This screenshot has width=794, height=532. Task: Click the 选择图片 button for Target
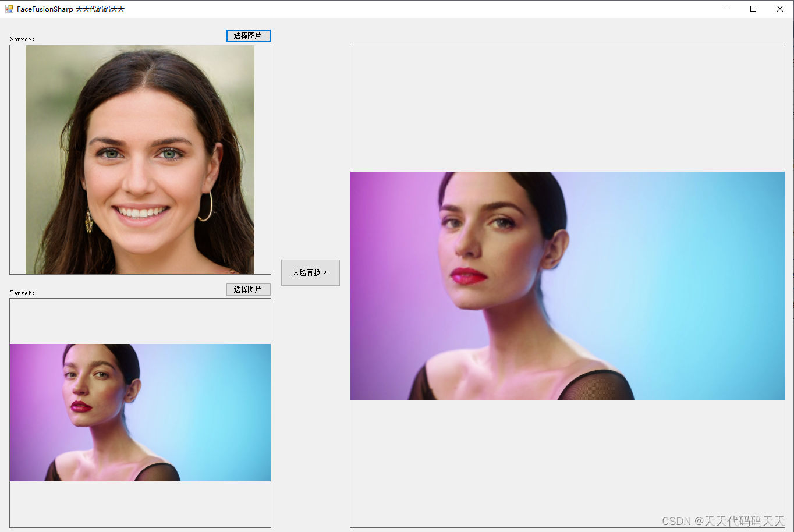[248, 289]
